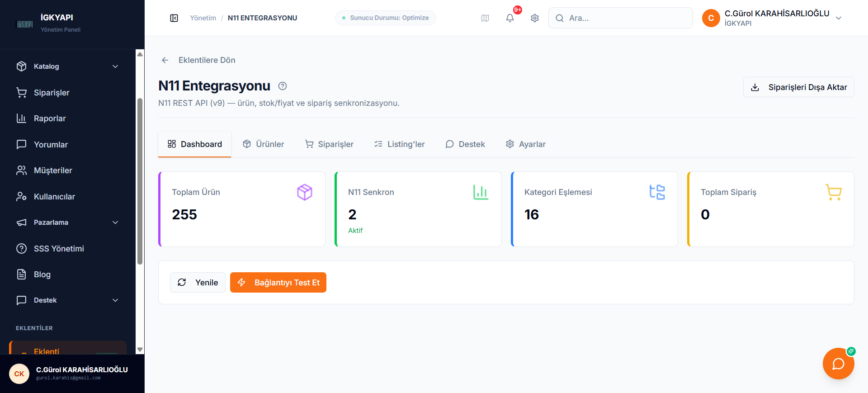This screenshot has height=393, width=868.
Task: Click the Ara search input field
Action: (621, 18)
